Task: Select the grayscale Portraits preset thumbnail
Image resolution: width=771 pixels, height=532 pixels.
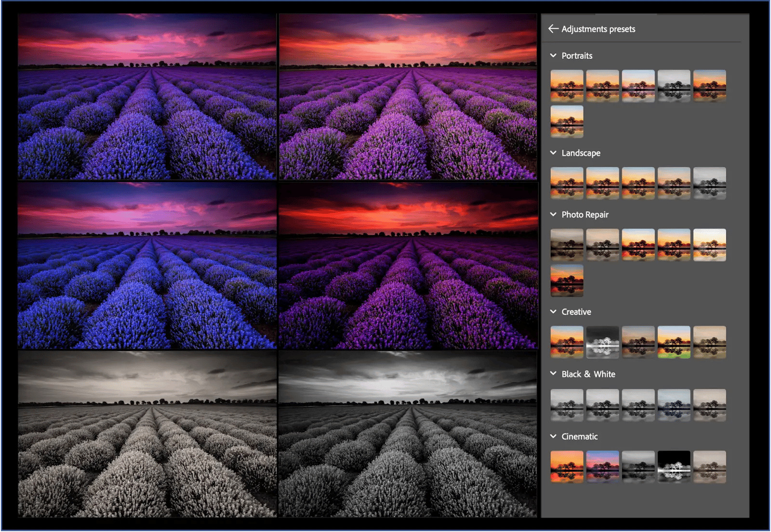Action: click(x=674, y=86)
